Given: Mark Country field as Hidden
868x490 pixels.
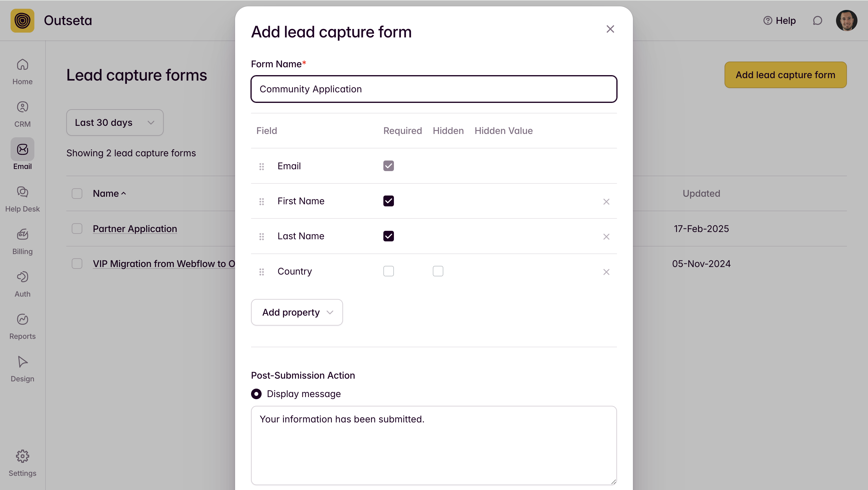Looking at the screenshot, I should (x=438, y=271).
